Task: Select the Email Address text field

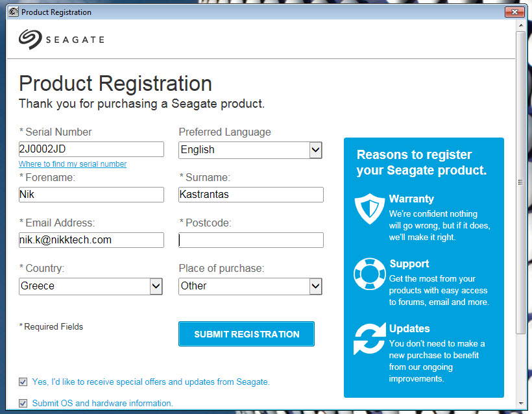Action: point(91,240)
